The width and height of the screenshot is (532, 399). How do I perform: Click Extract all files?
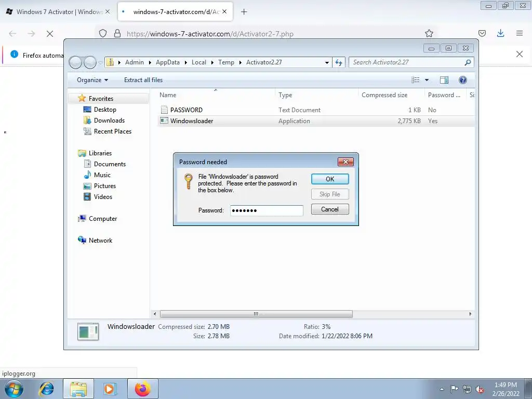(143, 80)
